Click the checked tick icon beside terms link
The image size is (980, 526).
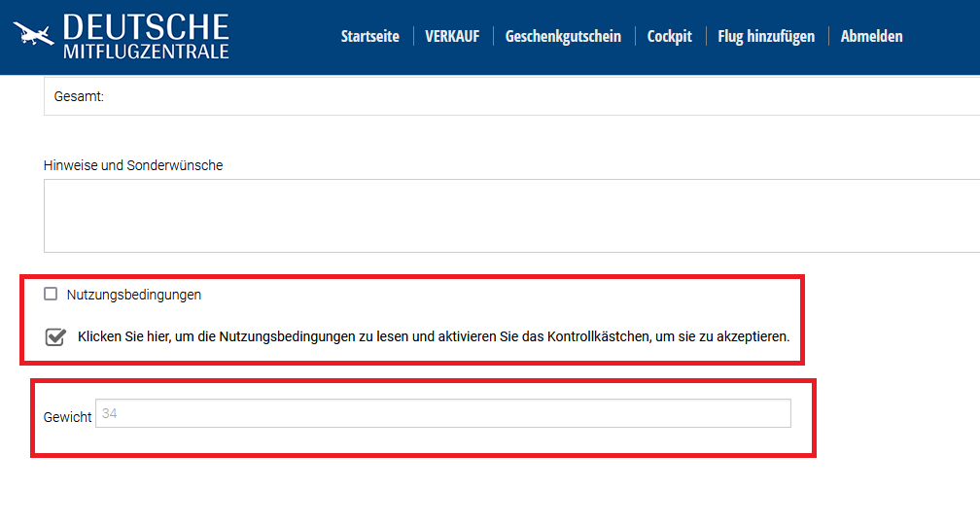click(55, 337)
